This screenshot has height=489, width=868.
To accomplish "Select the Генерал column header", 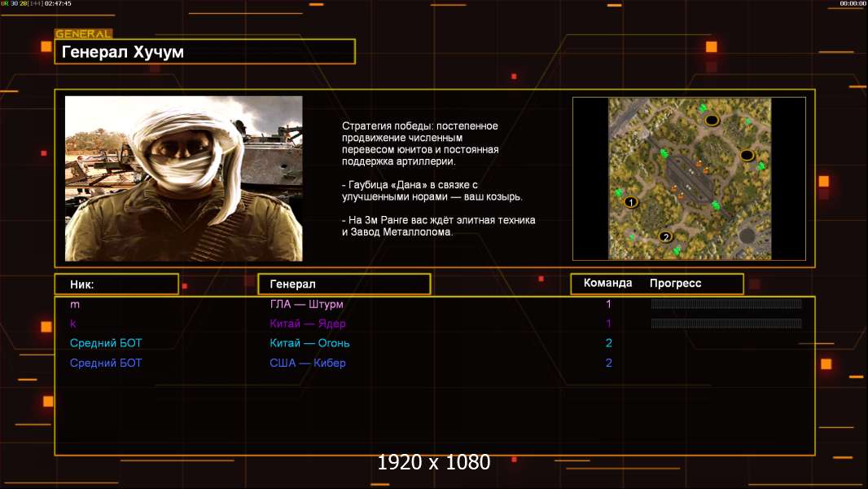I will (344, 284).
